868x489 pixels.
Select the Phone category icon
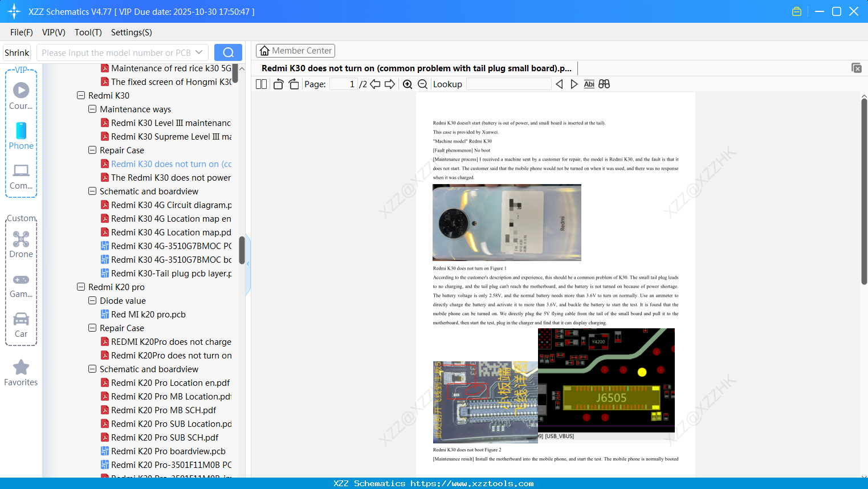tap(21, 136)
